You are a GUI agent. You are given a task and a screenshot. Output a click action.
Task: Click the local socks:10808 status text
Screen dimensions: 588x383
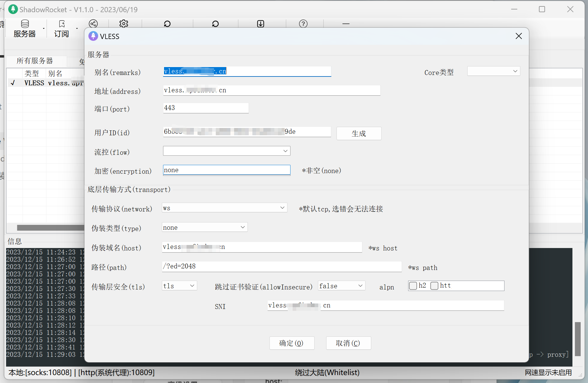point(40,372)
